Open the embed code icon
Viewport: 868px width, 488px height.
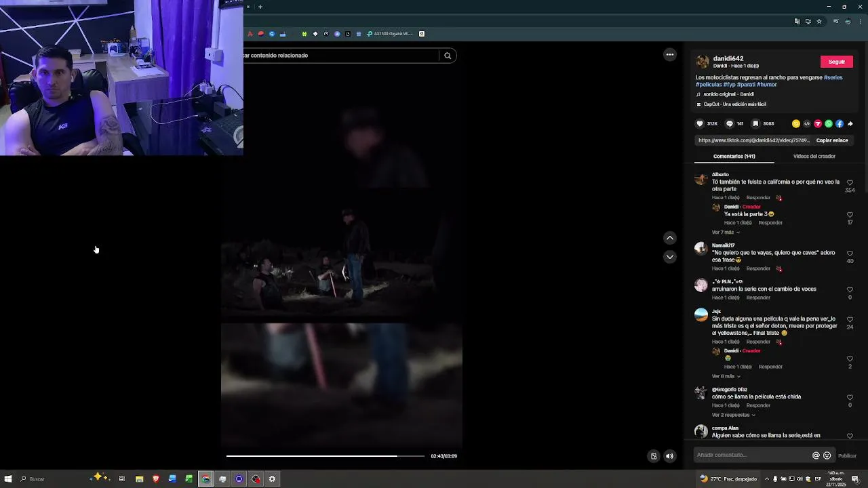[807, 124]
